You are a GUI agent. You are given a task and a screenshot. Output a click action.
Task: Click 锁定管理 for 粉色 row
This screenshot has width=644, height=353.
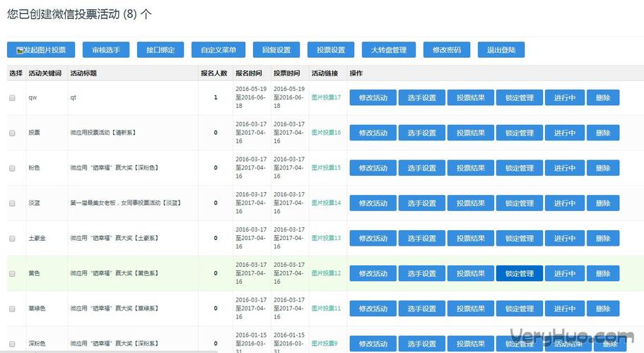[x=520, y=168]
